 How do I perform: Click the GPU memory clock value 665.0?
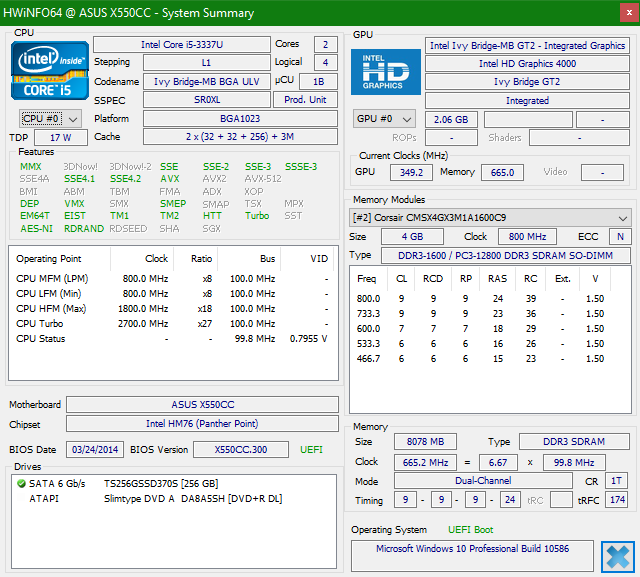point(502,173)
